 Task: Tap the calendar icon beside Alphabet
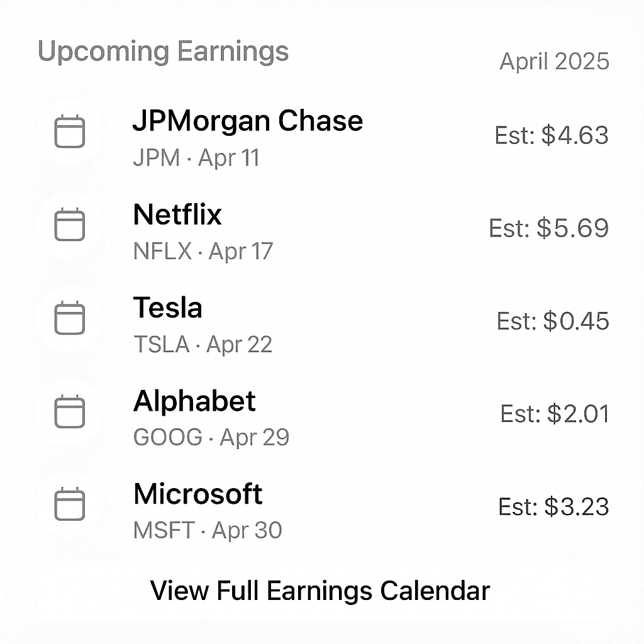69,411
